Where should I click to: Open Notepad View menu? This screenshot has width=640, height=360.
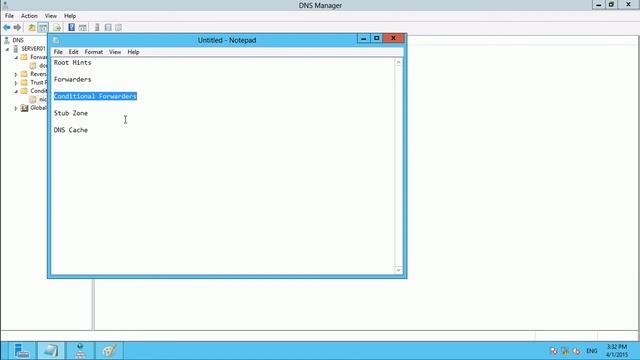click(x=115, y=52)
